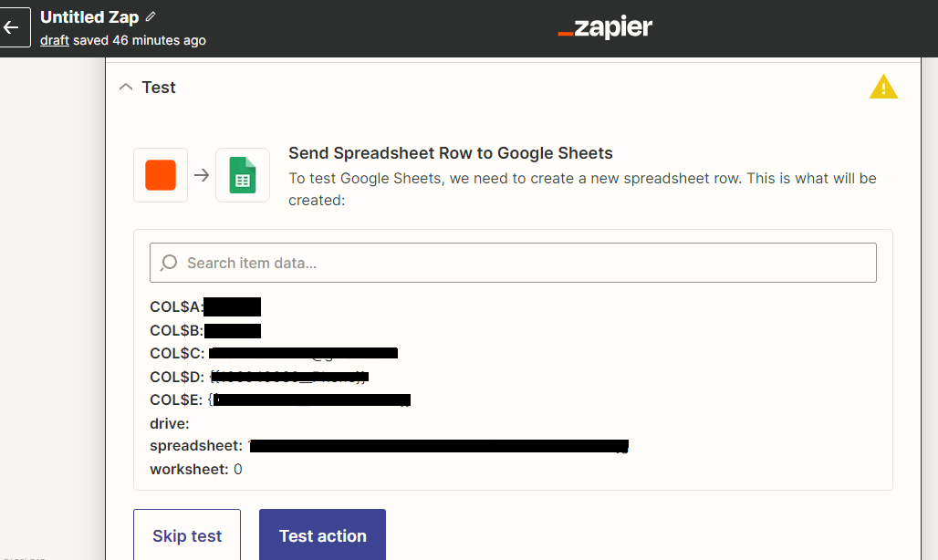Select the worksheet value row

(196, 470)
